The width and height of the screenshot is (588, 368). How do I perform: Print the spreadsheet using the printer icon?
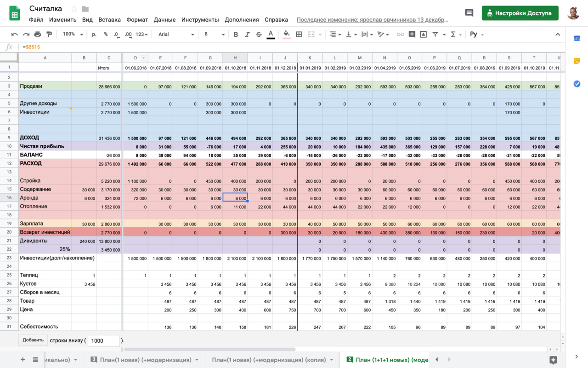pos(38,34)
